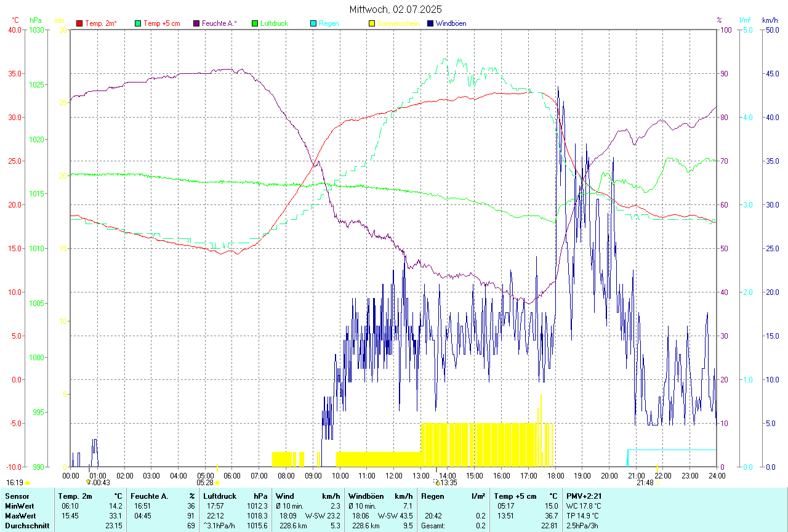This screenshot has width=788, height=532.
Task: Click the green Luftdruck legend square
Action: 255,23
